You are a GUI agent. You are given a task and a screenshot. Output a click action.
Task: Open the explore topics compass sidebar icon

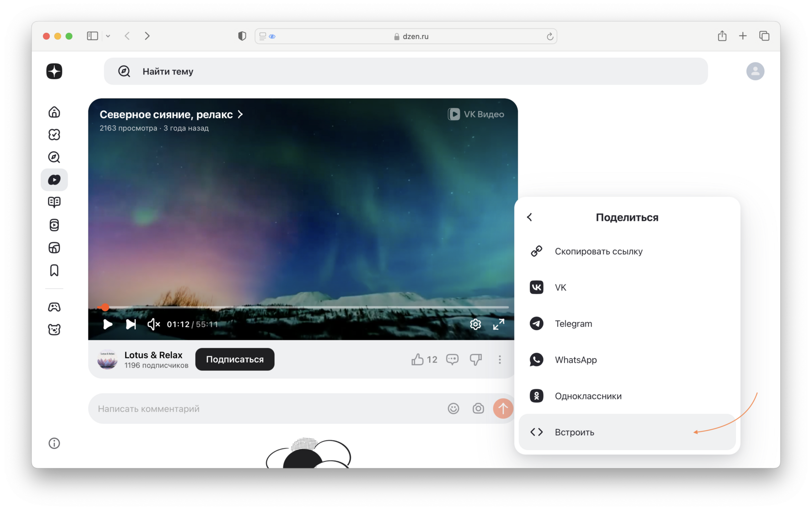click(x=54, y=157)
